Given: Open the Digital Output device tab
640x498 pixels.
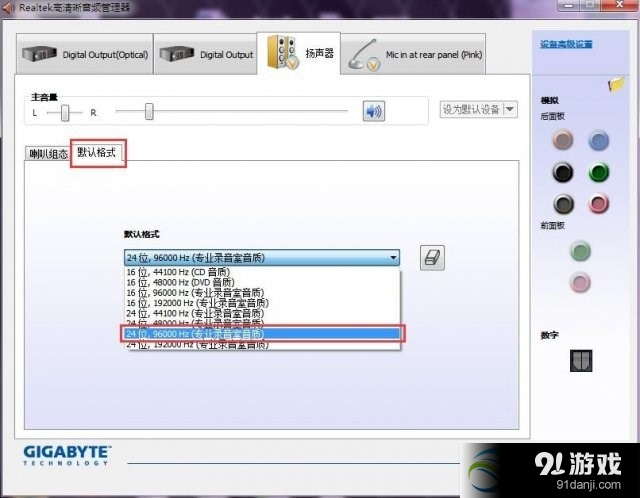Looking at the screenshot, I should (205, 54).
